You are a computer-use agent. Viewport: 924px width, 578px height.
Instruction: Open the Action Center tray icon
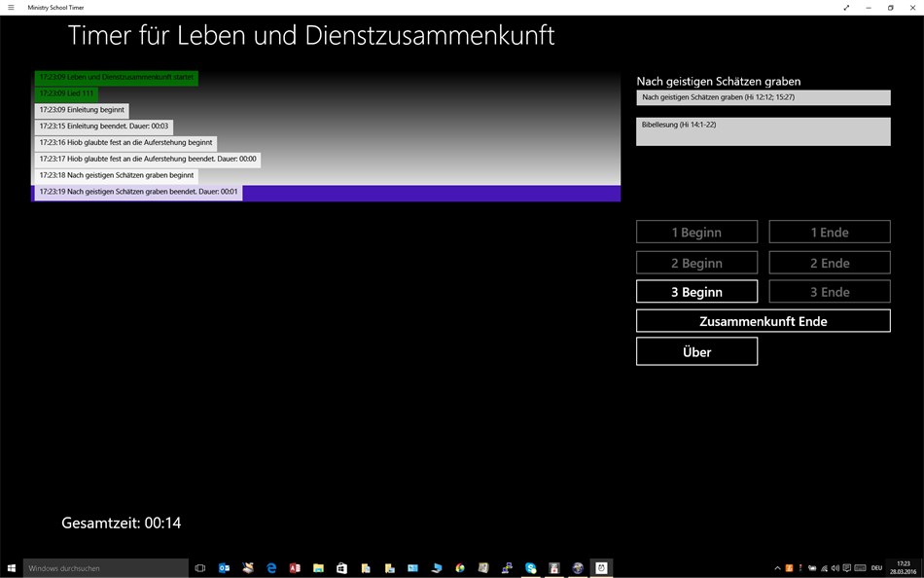click(x=846, y=567)
